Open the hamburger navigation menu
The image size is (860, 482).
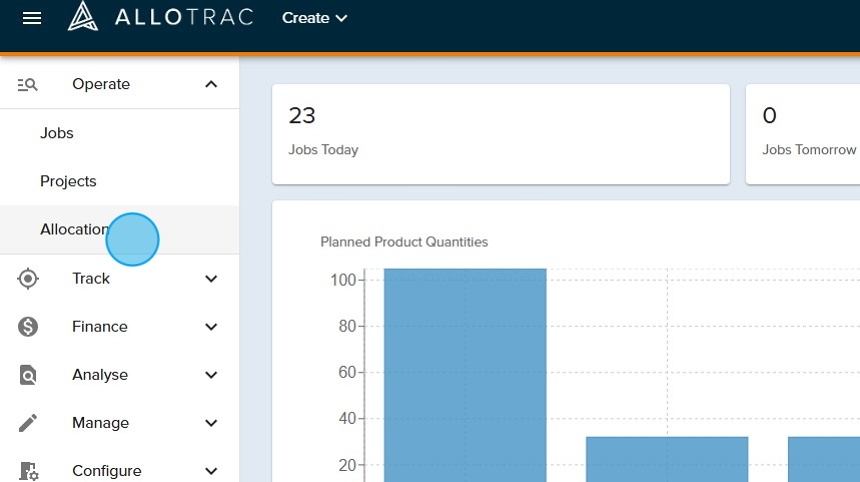[x=32, y=18]
